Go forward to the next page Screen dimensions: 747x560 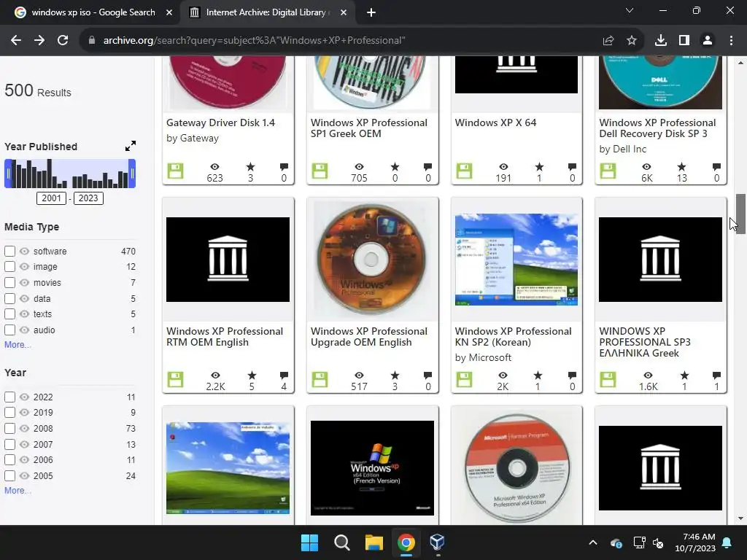pos(39,41)
